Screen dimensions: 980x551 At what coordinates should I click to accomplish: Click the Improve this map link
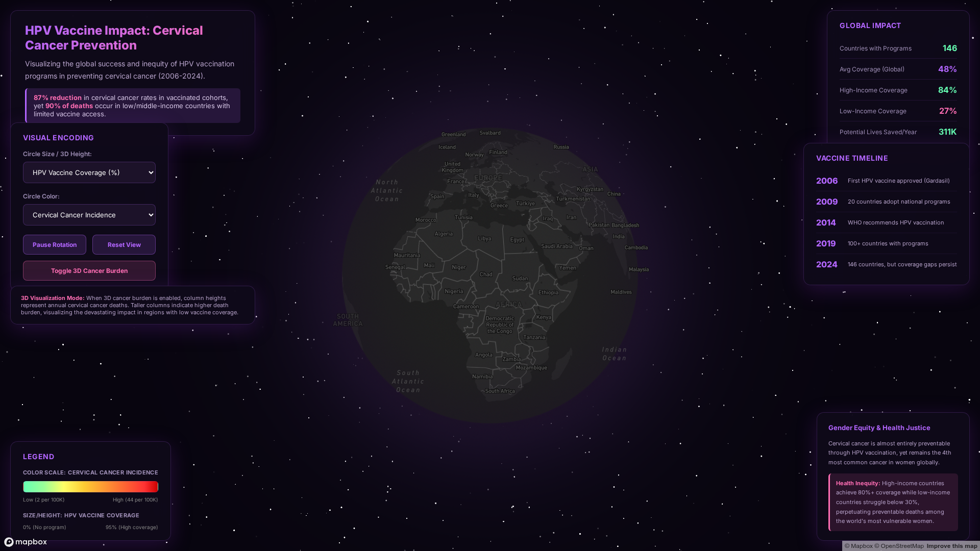click(x=952, y=546)
